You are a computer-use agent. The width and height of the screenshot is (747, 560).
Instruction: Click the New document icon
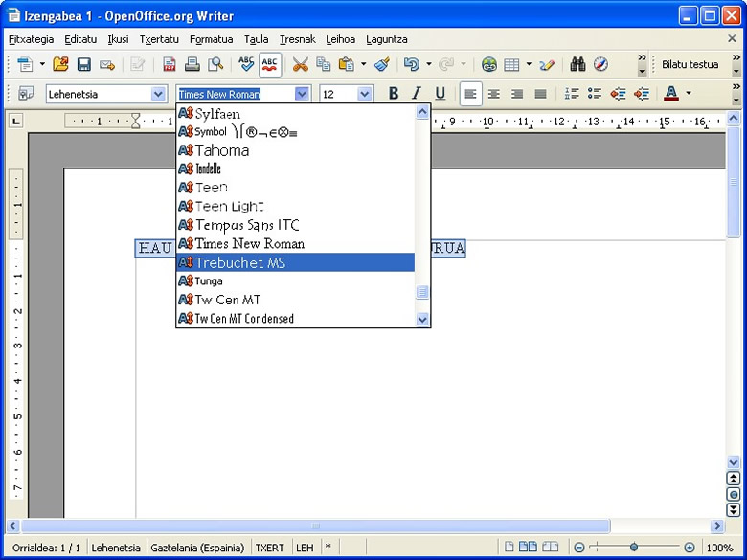[25, 64]
